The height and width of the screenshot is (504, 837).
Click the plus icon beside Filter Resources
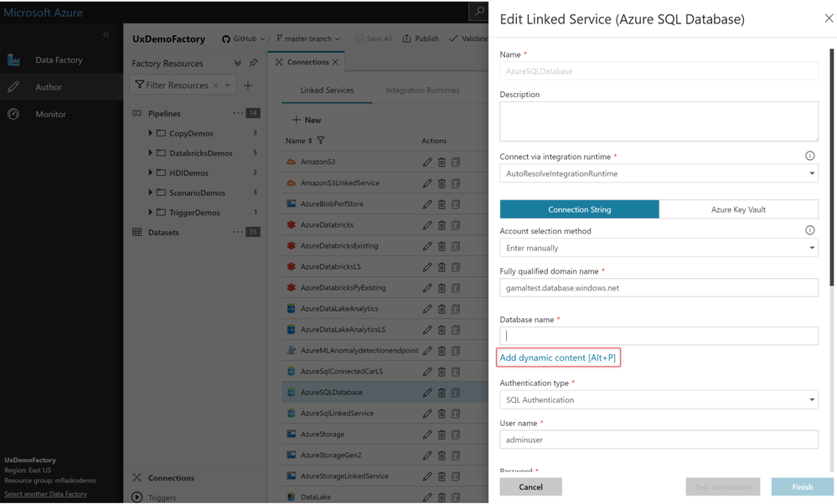(x=248, y=85)
